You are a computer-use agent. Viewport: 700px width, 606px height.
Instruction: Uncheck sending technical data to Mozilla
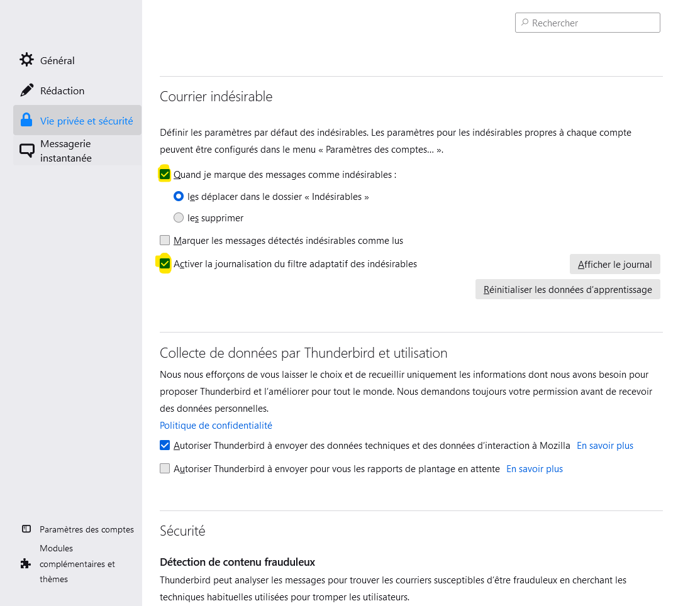[x=165, y=446]
